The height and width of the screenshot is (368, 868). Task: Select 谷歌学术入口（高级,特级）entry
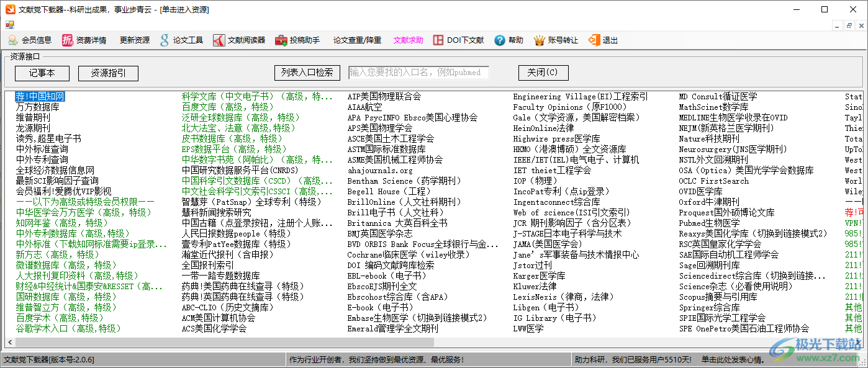[69, 329]
